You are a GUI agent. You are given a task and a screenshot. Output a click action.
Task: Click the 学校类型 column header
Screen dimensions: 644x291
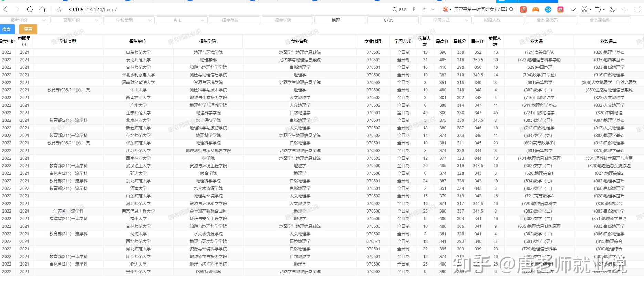[68, 41]
